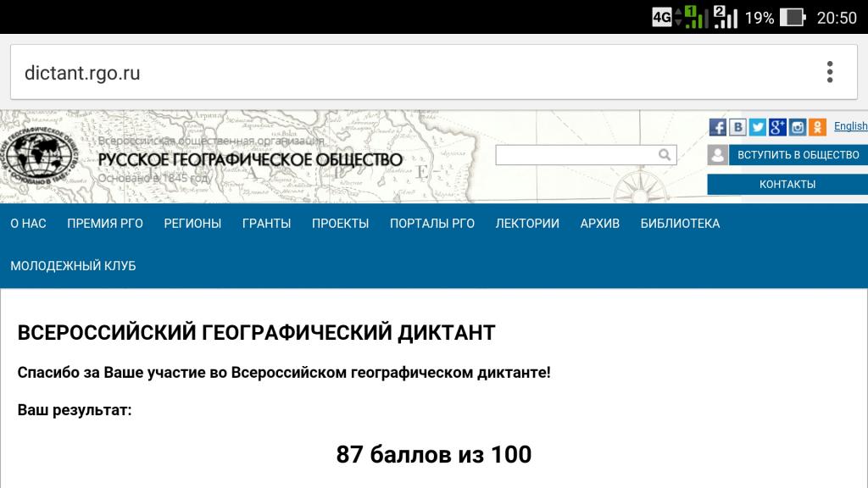This screenshot has width=868, height=488.
Task: Open the Twitter social link
Action: (758, 127)
